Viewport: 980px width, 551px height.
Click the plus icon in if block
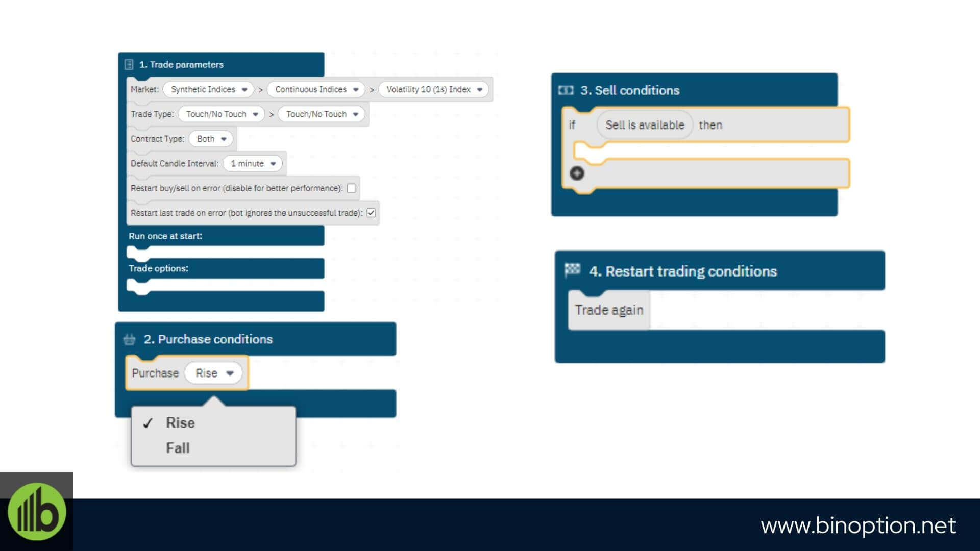click(577, 173)
